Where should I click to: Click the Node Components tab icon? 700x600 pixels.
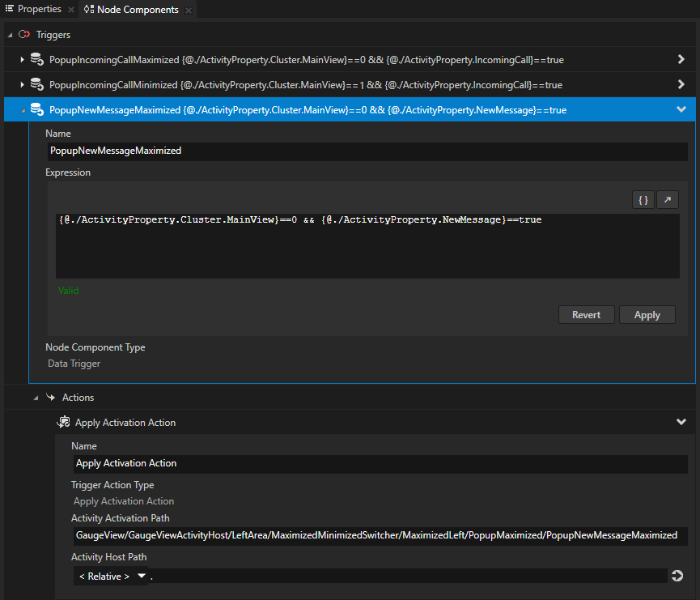89,10
